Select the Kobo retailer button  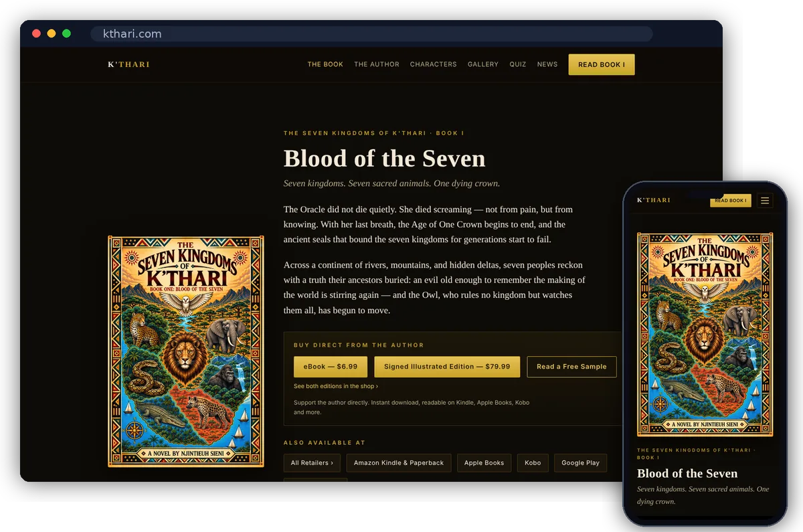533,463
